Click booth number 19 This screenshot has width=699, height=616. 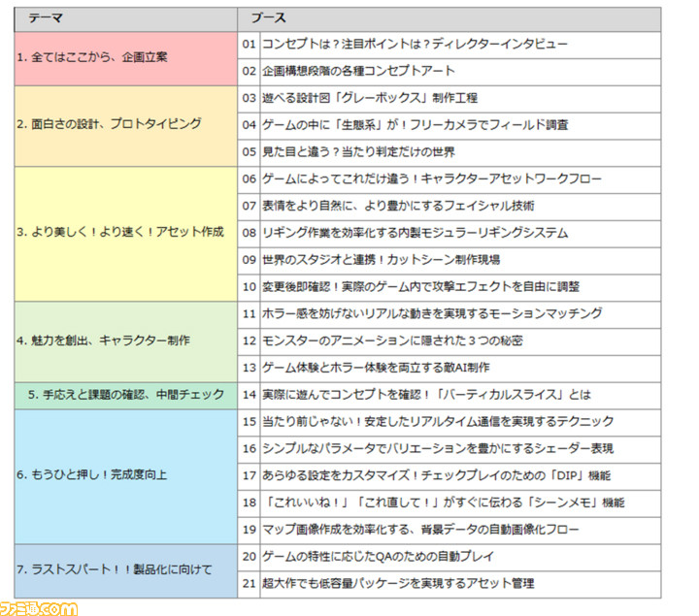pyautogui.click(x=250, y=530)
